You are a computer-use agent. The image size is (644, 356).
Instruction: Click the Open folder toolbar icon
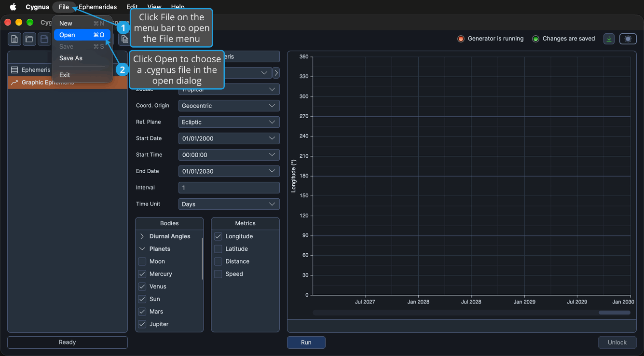(x=29, y=39)
